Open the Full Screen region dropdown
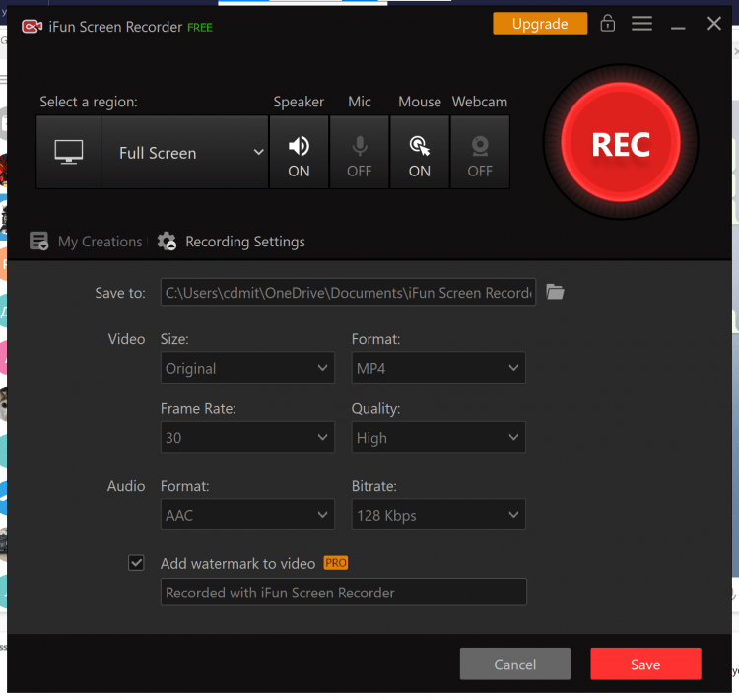The height and width of the screenshot is (700, 739). click(x=185, y=153)
